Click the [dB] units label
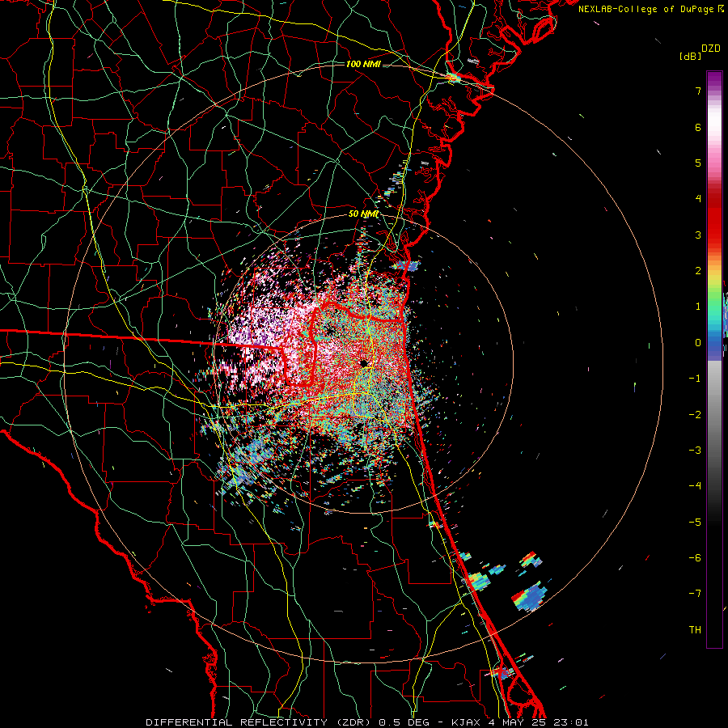 point(690,56)
